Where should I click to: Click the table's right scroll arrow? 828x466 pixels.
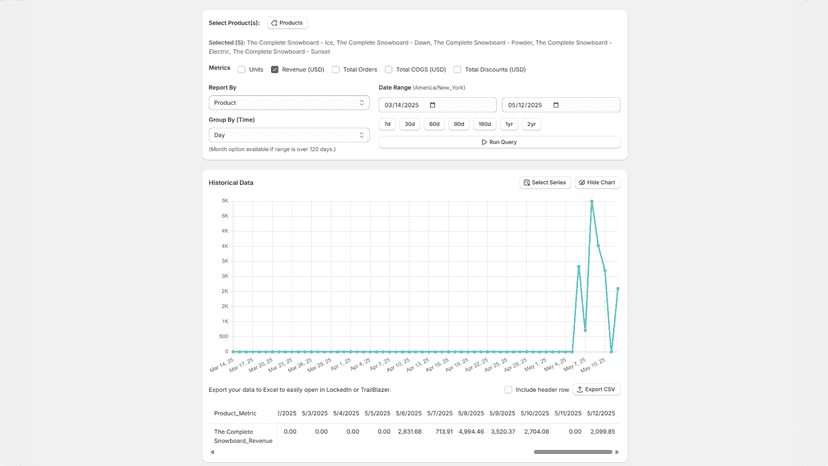[x=617, y=452]
